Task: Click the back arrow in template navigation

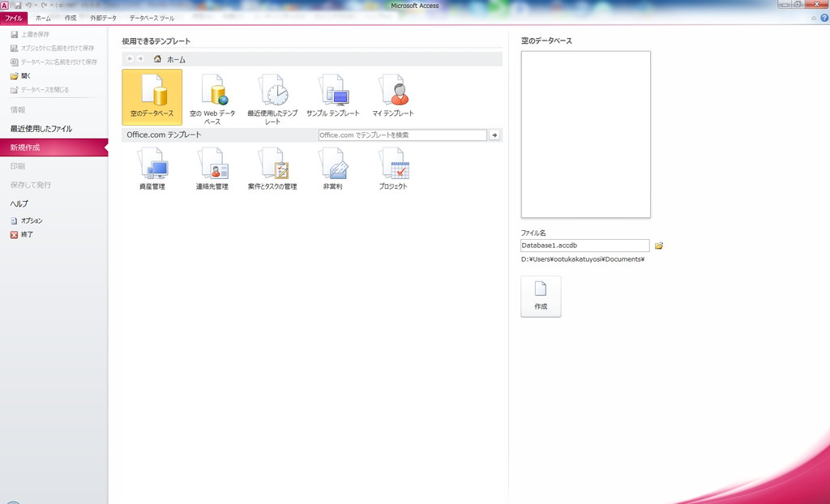Action: click(130, 59)
